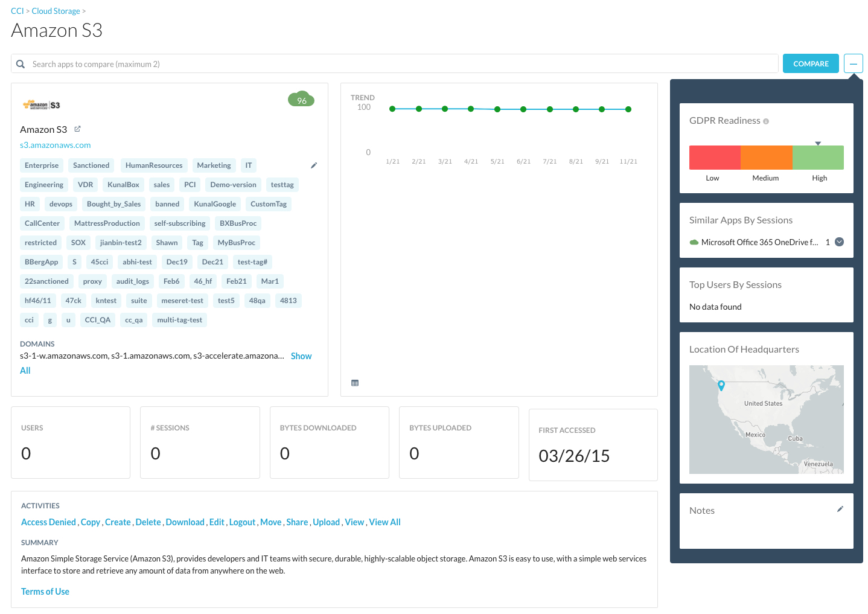
Task: Click the Microsoft Office 365 cloud icon
Action: pyautogui.click(x=694, y=242)
